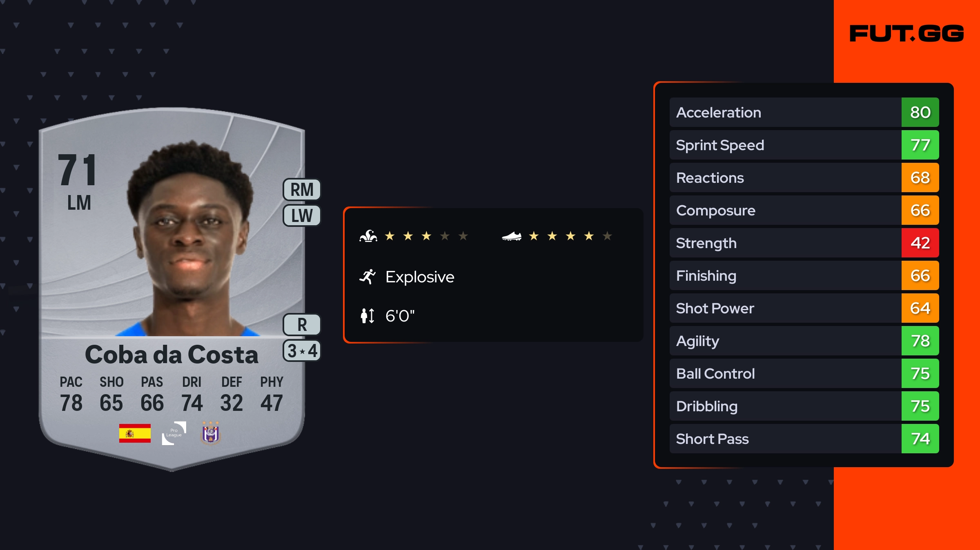Click the R preferred foot badge
Image resolution: width=980 pixels, height=550 pixels.
pyautogui.click(x=302, y=325)
